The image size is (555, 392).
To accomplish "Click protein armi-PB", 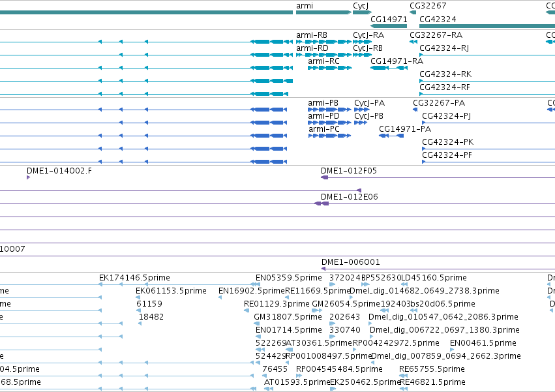I will coord(323,103).
